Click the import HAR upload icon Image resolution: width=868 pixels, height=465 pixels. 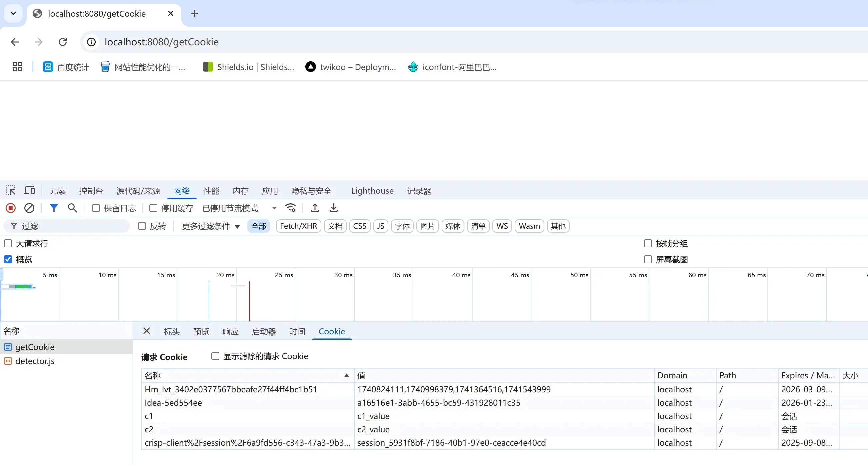tap(315, 208)
